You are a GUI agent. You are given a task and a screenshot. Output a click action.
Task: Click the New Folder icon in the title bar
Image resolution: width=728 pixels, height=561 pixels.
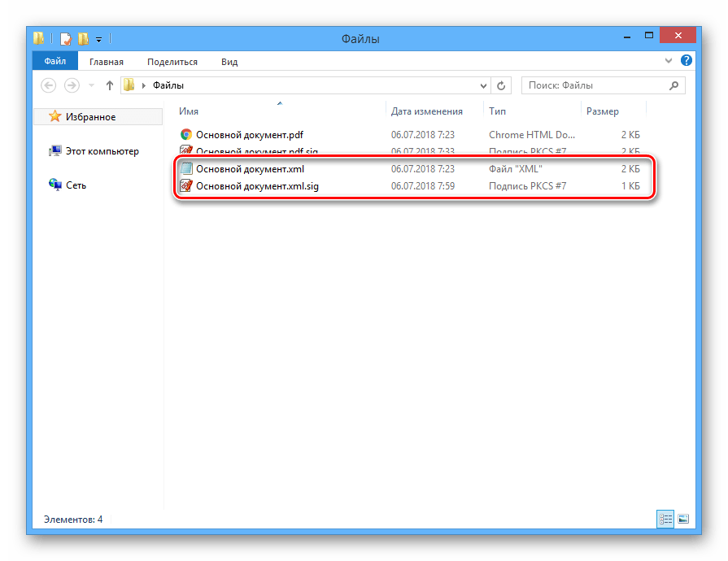[x=83, y=38]
